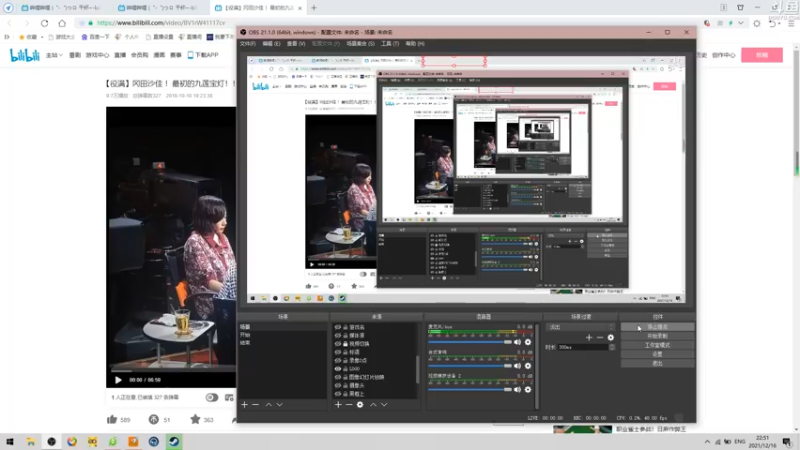Adjust the 300ms duration spinner arrows
The image size is (800, 450).
coord(612,347)
